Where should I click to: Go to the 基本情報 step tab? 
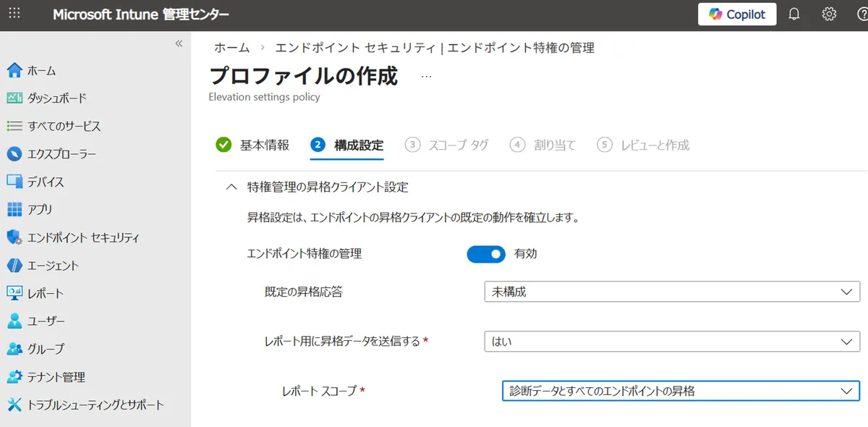(253, 145)
